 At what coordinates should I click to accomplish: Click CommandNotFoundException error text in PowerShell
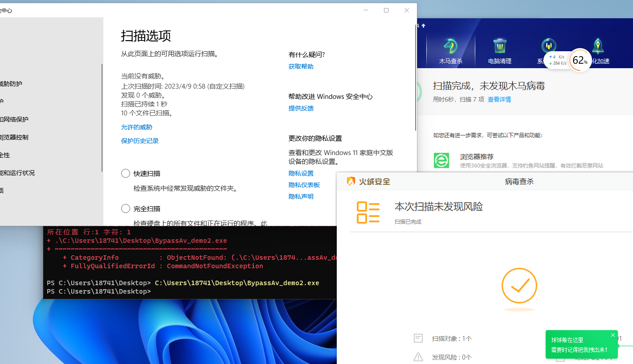(x=215, y=266)
